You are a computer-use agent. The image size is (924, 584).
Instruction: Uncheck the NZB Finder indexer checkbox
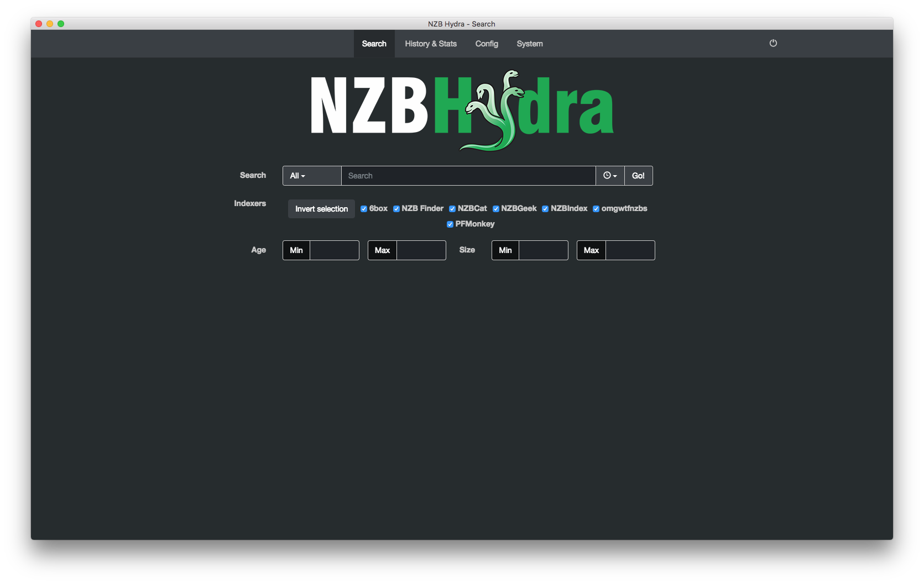(x=396, y=209)
